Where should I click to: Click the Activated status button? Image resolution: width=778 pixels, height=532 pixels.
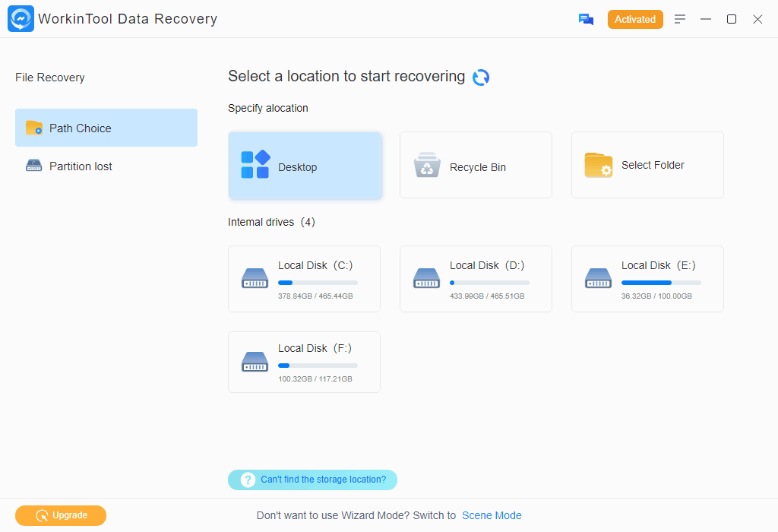tap(635, 20)
